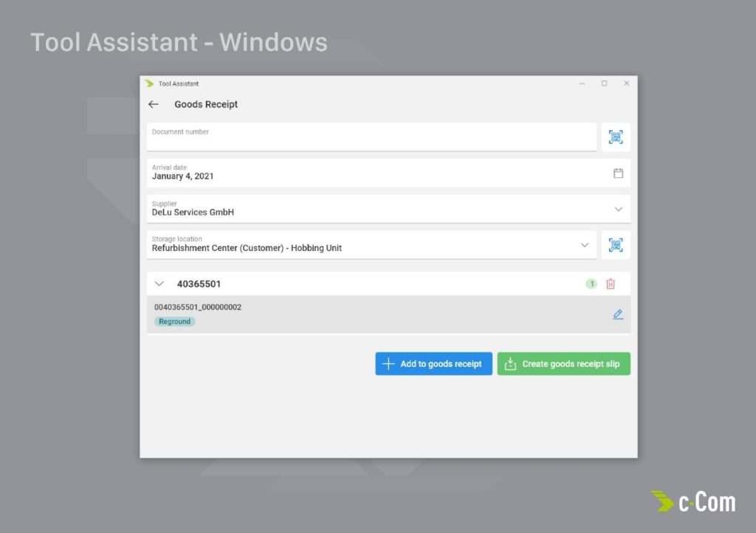This screenshot has height=533, width=756.
Task: Minimize the Tool Assistant window
Action: pyautogui.click(x=583, y=84)
